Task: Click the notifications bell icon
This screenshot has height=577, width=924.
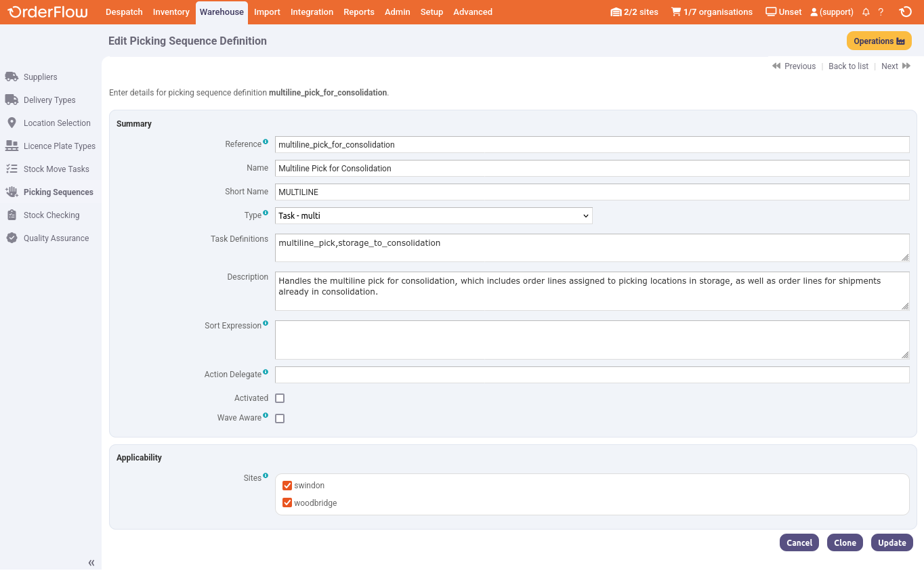Action: (866, 12)
